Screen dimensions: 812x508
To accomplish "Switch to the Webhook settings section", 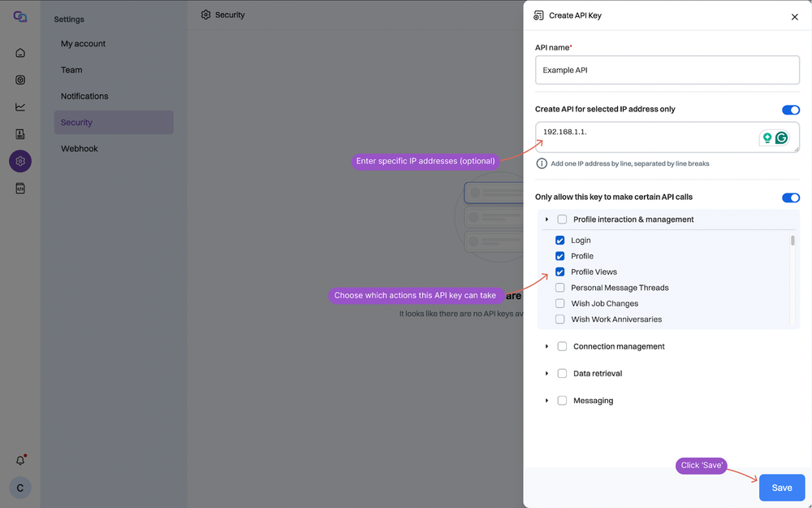I will pyautogui.click(x=76, y=148).
